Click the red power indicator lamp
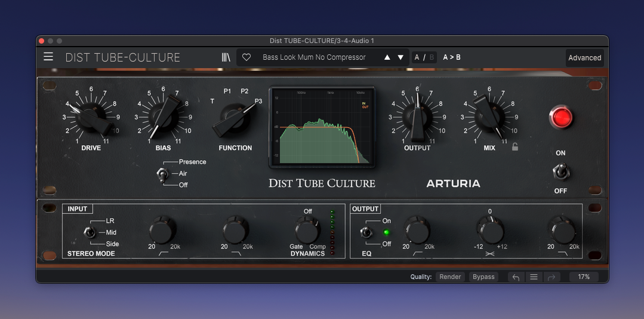This screenshot has width=644, height=319. click(x=560, y=118)
